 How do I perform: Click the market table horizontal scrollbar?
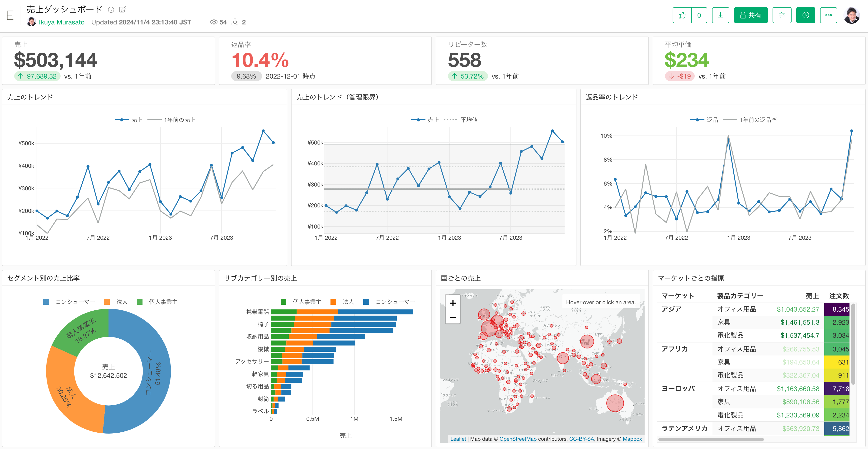pos(711,439)
